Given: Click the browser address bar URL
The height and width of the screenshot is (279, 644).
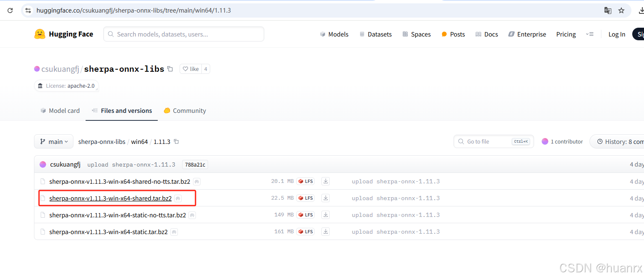Looking at the screenshot, I should click(x=133, y=10).
